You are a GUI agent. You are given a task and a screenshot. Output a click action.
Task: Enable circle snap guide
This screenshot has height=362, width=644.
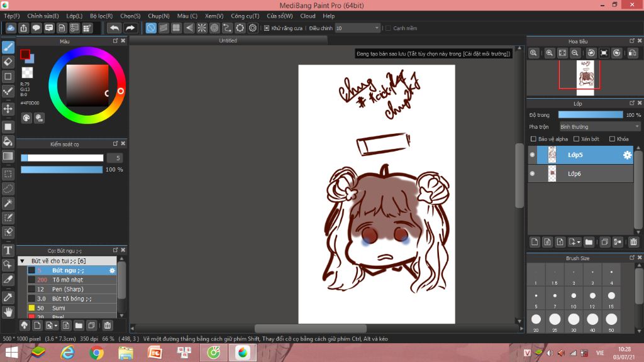point(214,28)
